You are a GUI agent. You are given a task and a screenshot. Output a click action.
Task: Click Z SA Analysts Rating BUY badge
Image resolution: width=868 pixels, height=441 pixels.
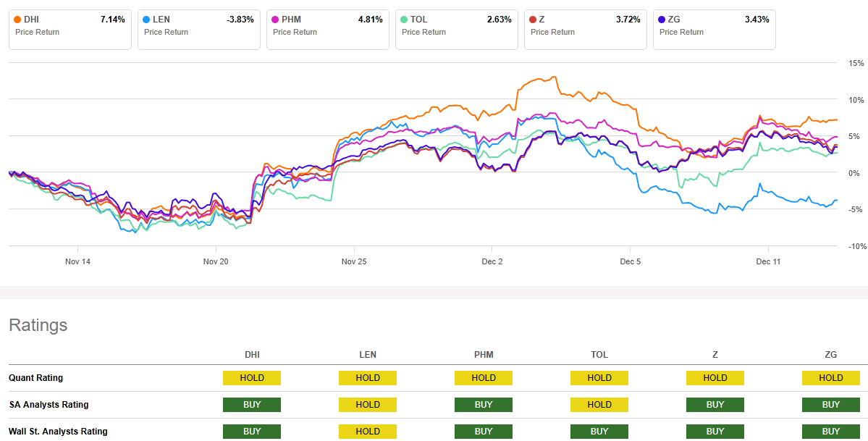pyautogui.click(x=715, y=405)
